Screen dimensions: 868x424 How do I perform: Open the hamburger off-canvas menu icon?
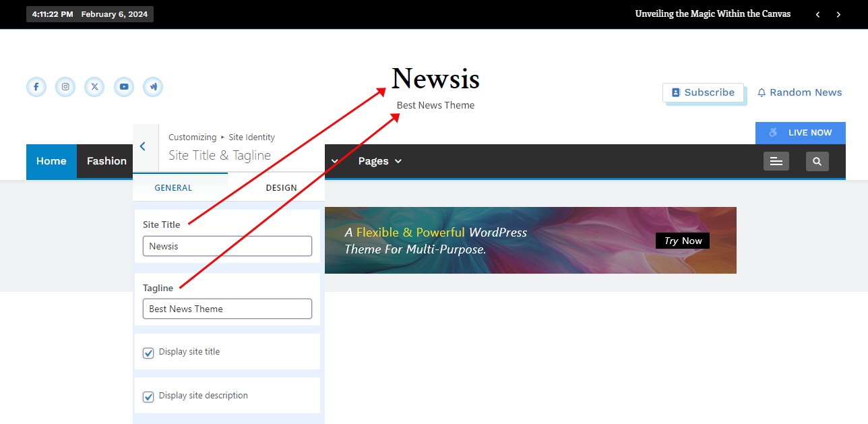776,161
